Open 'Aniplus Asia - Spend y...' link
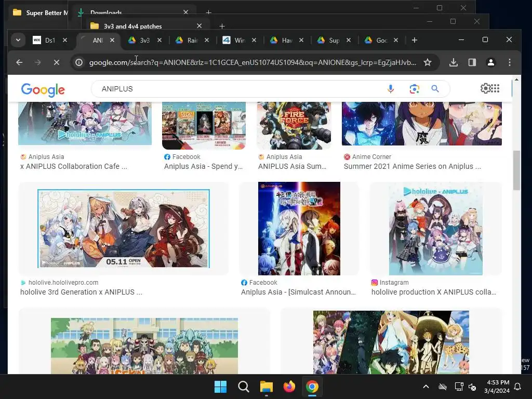 tap(203, 166)
